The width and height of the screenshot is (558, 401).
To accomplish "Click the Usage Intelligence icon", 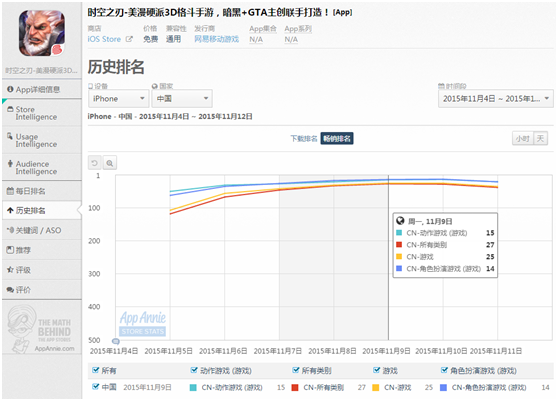I will click(x=10, y=136).
